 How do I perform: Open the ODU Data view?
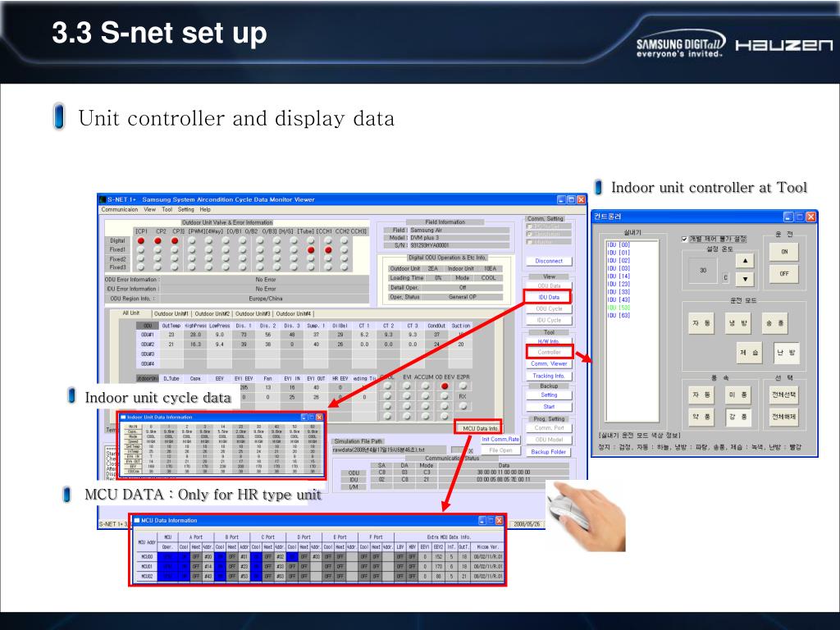(549, 285)
